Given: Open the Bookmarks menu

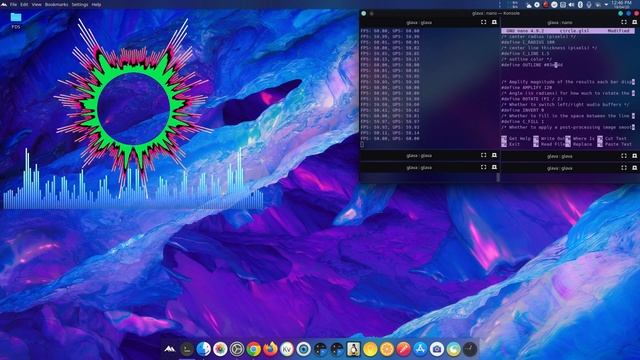Looking at the screenshot, I should (x=57, y=4).
